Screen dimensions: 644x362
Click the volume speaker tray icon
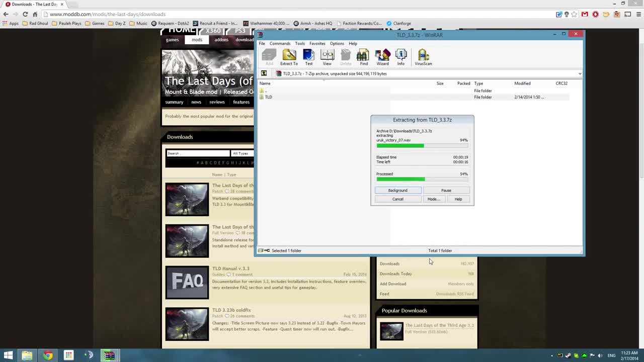[600, 355]
